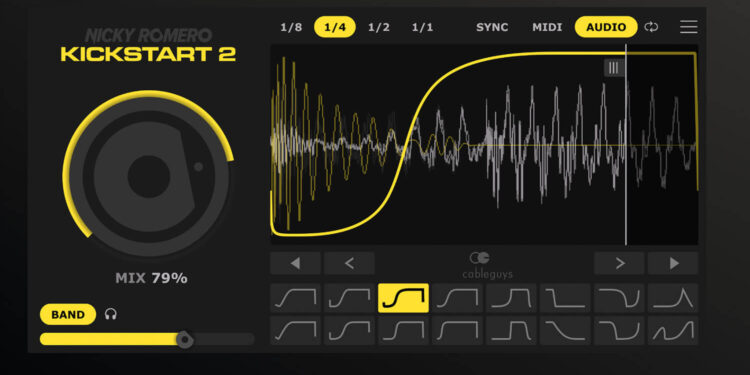Click the right chevron curve-shift button

[x=619, y=263]
